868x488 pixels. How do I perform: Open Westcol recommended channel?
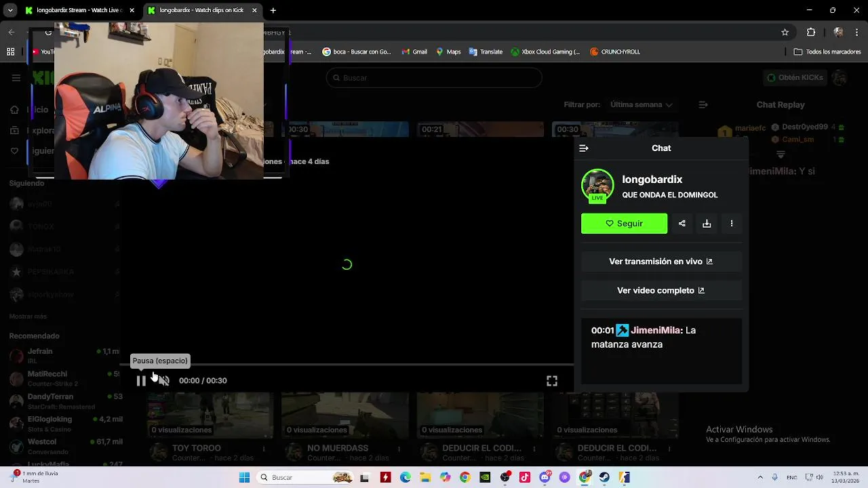[x=64, y=446]
